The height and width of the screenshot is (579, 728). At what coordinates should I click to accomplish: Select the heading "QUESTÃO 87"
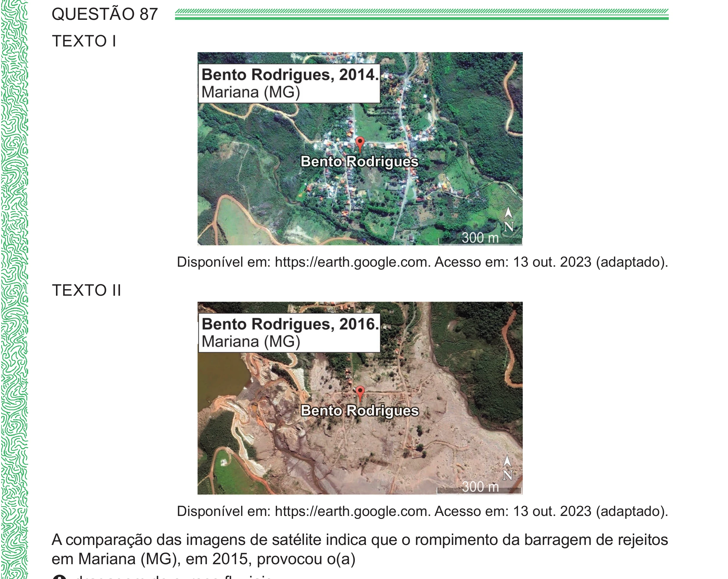tap(105, 14)
